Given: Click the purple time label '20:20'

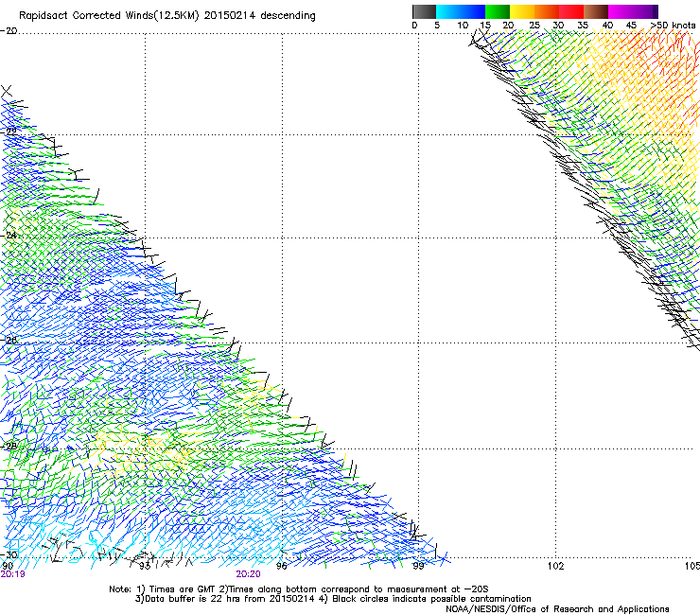Looking at the screenshot, I should pyautogui.click(x=248, y=574).
